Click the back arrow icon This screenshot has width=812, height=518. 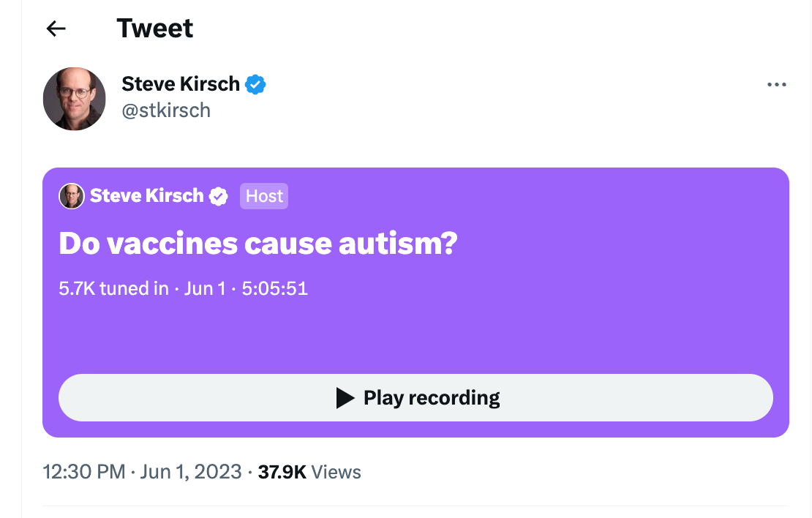[56, 29]
